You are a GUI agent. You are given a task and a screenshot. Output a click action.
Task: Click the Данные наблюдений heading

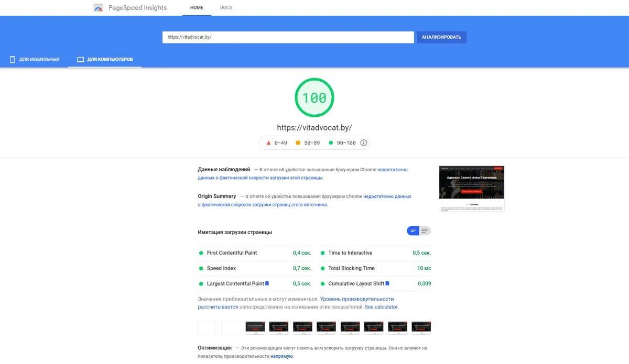[224, 170]
